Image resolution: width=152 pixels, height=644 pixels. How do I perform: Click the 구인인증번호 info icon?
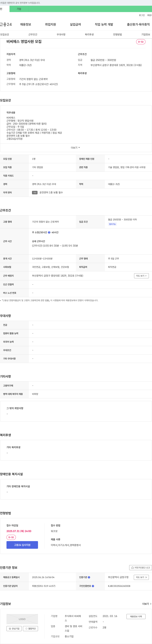[x=93, y=586]
